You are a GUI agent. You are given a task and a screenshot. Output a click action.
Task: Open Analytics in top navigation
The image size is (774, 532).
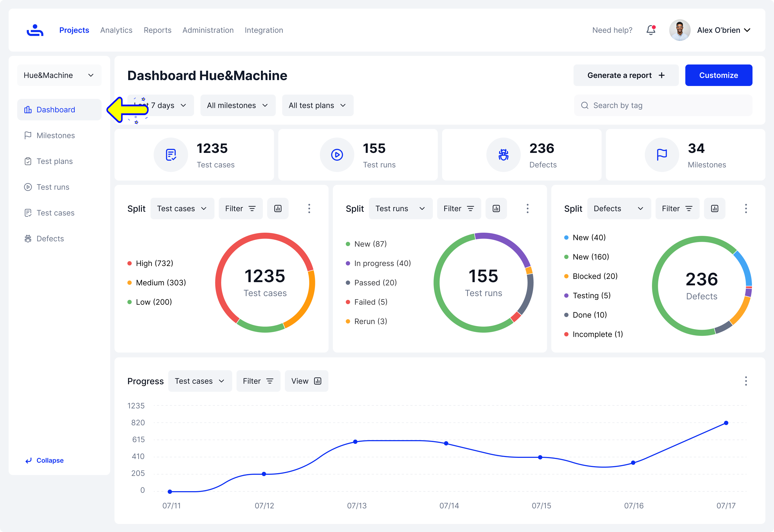pyautogui.click(x=116, y=30)
